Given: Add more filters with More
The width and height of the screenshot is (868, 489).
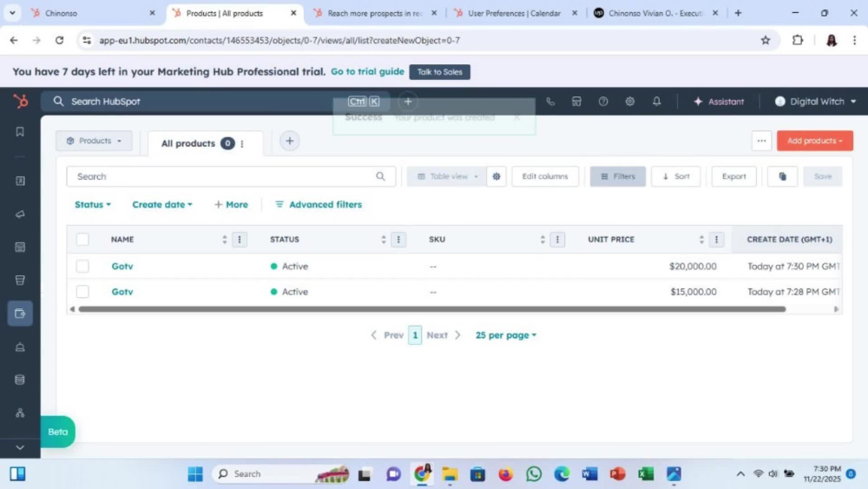Looking at the screenshot, I should pos(231,204).
